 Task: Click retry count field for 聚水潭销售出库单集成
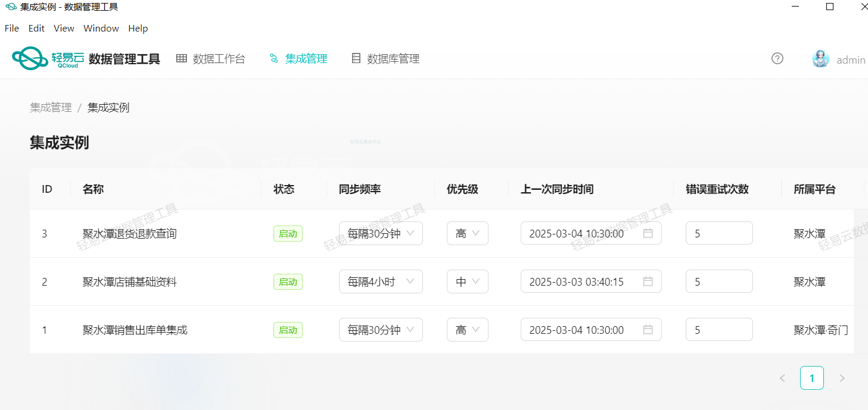tap(719, 330)
